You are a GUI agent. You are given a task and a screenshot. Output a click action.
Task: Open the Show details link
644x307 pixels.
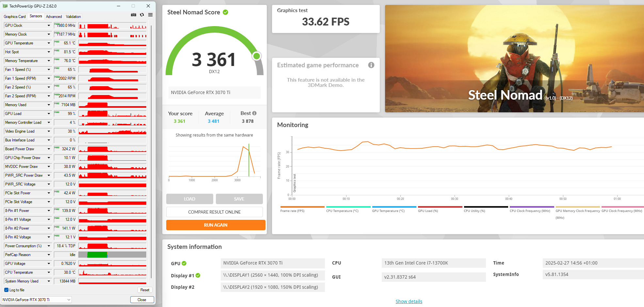click(x=409, y=301)
